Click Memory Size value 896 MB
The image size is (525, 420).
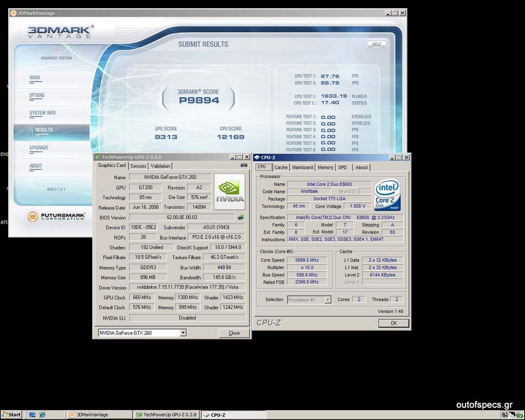(x=148, y=277)
